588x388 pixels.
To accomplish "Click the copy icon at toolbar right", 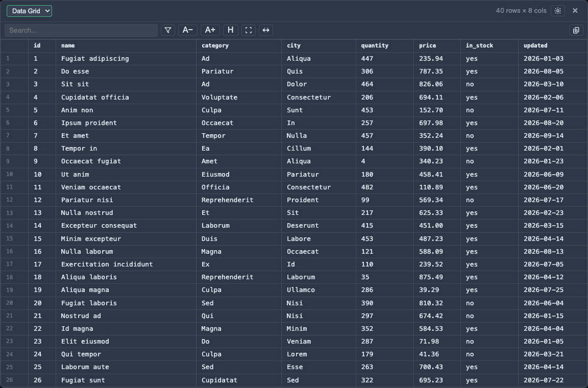I will pos(576,30).
